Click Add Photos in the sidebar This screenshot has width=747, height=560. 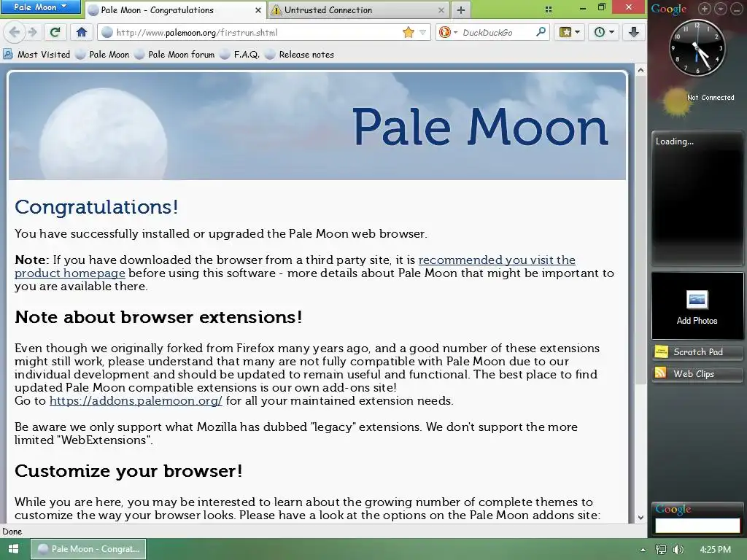(697, 306)
